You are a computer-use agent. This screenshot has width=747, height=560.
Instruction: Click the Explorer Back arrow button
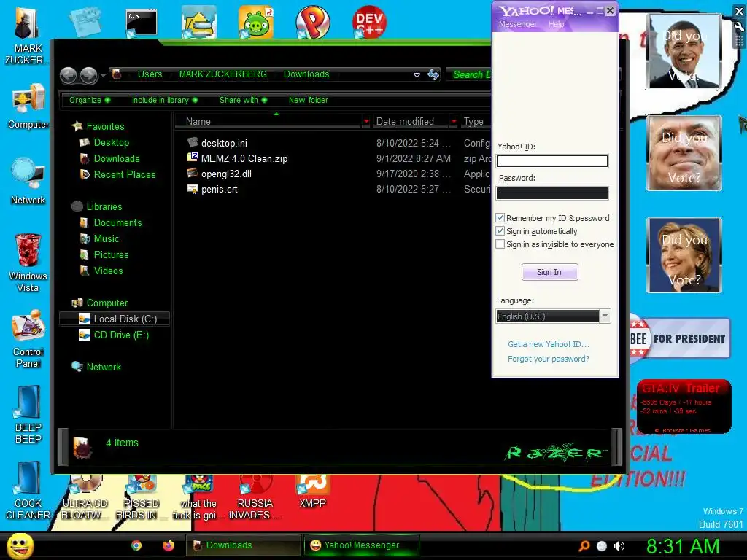[69, 75]
